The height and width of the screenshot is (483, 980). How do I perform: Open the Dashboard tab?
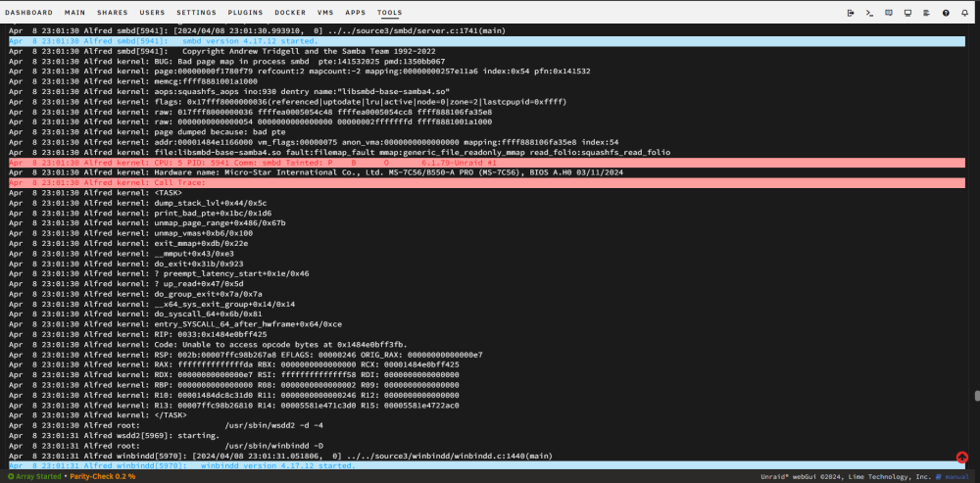pos(28,13)
